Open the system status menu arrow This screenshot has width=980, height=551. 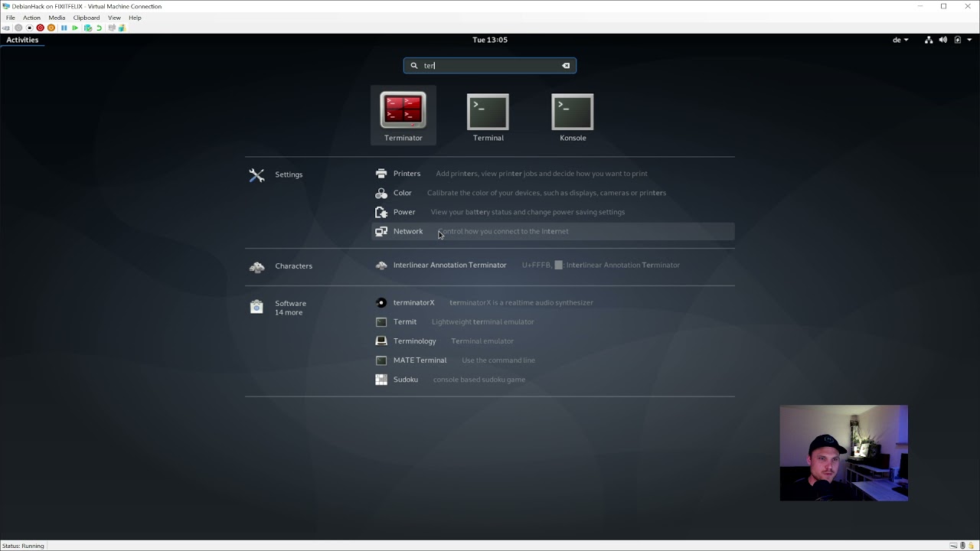click(970, 40)
